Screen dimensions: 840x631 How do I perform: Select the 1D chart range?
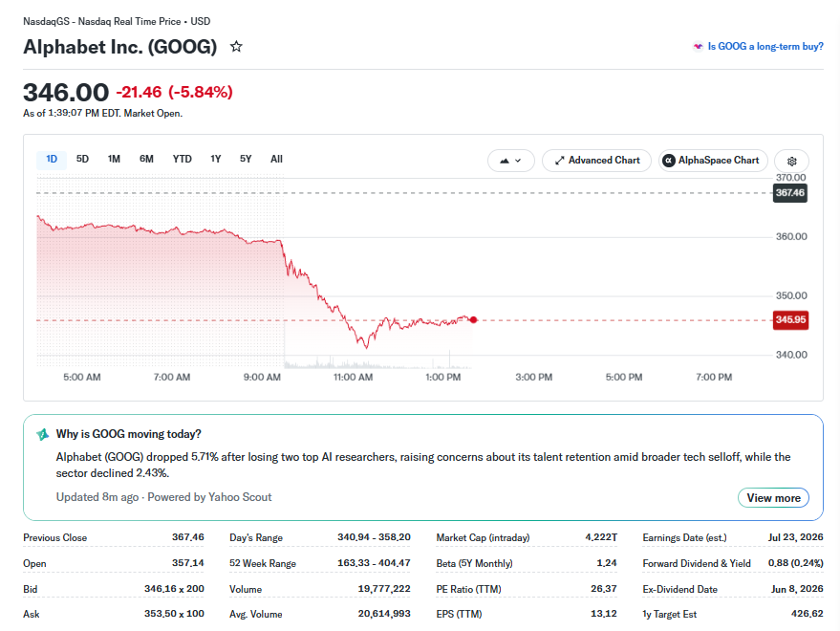click(52, 160)
